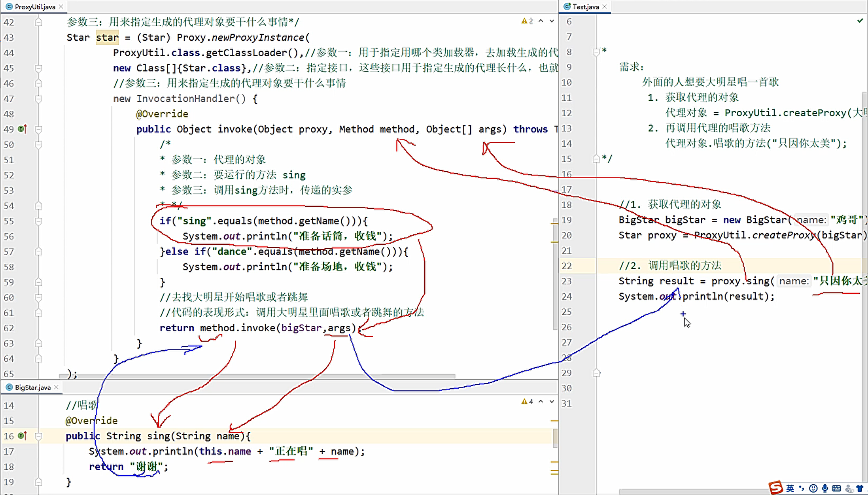The image size is (868, 495).
Task: Click 'BigStar bigStar' declaration on Test line 19
Action: pos(662,220)
